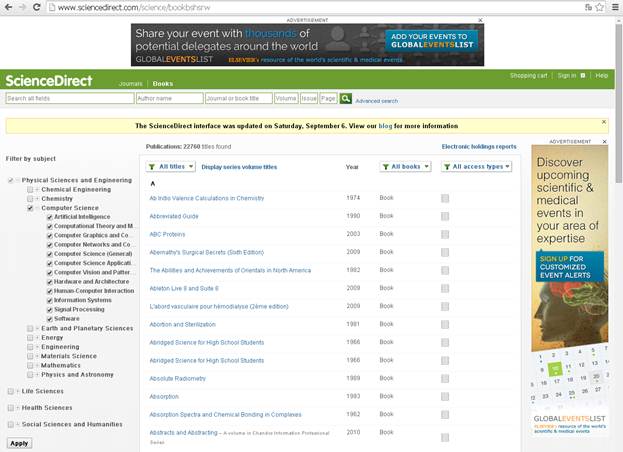The width and height of the screenshot is (623, 452).
Task: Click access icon for Ab Initio Valence row
Action: 445,198
